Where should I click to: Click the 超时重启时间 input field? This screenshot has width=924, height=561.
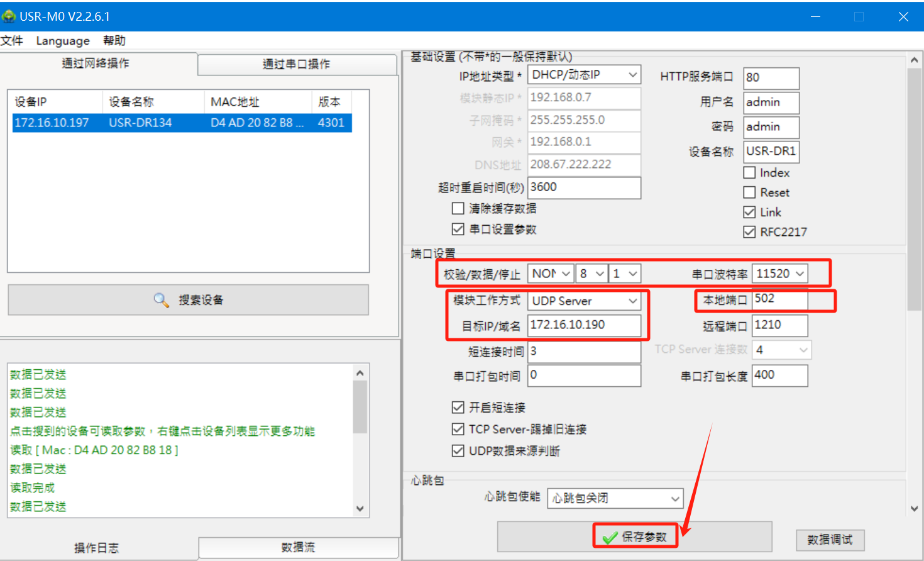click(x=584, y=187)
